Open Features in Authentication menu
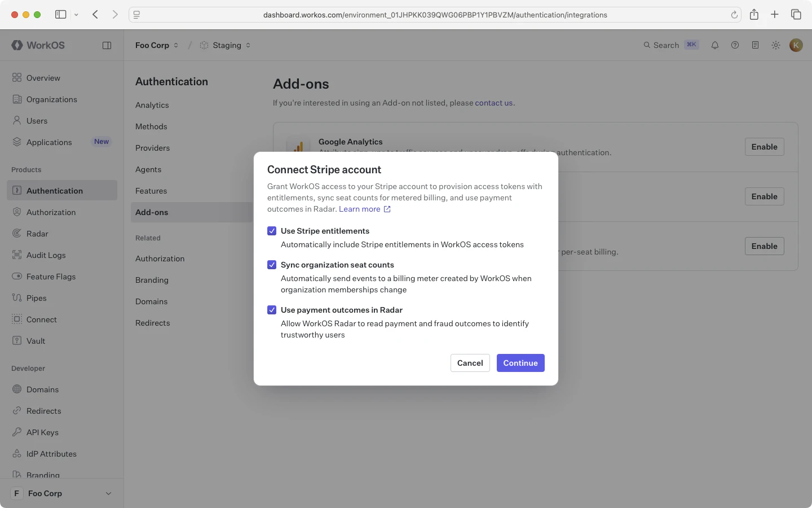Image resolution: width=812 pixels, height=508 pixels. pos(151,191)
